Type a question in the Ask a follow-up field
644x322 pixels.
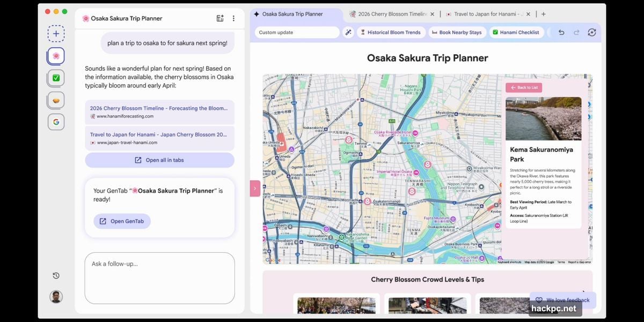159,278
